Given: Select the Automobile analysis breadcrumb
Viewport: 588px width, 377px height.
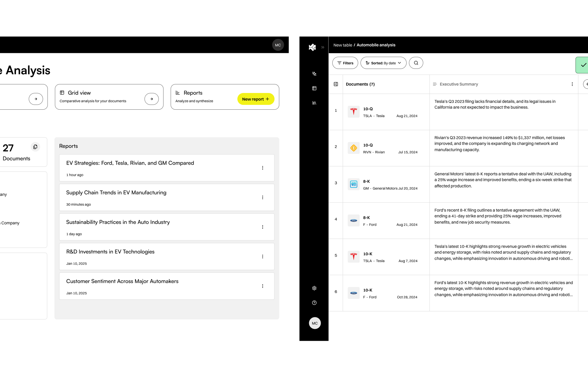Looking at the screenshot, I should [x=376, y=45].
